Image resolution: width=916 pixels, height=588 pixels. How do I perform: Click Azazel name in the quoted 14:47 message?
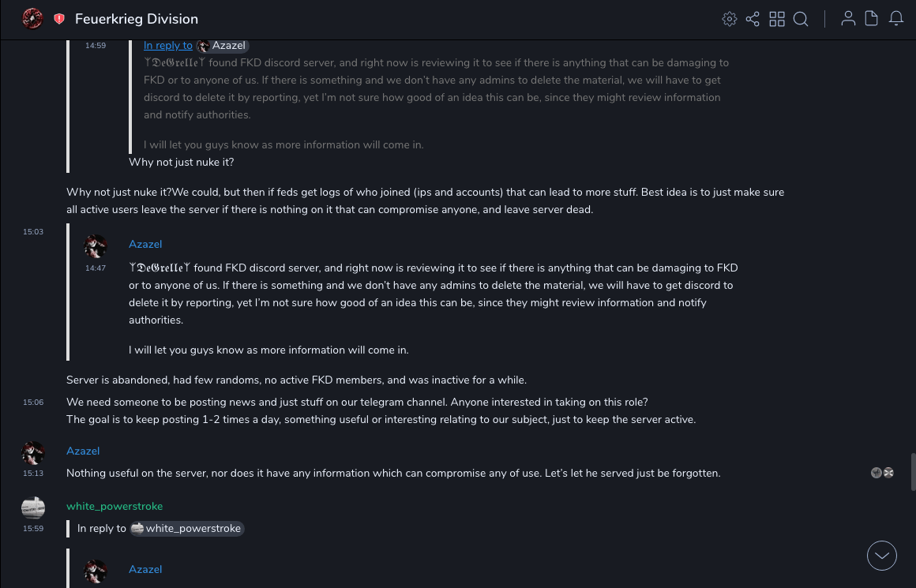pos(145,244)
